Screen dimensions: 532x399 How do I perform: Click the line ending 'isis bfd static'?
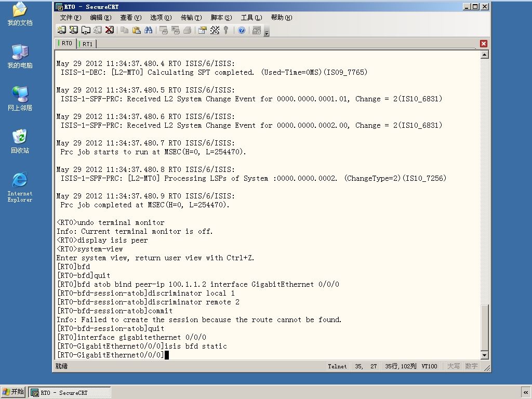[x=142, y=346]
